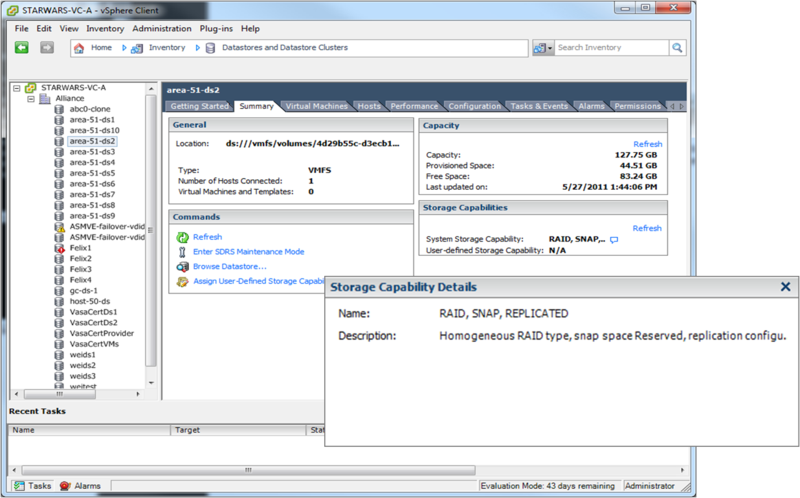Screen dimensions: 800x498
Task: Click the forward navigation arrow
Action: (x=47, y=48)
